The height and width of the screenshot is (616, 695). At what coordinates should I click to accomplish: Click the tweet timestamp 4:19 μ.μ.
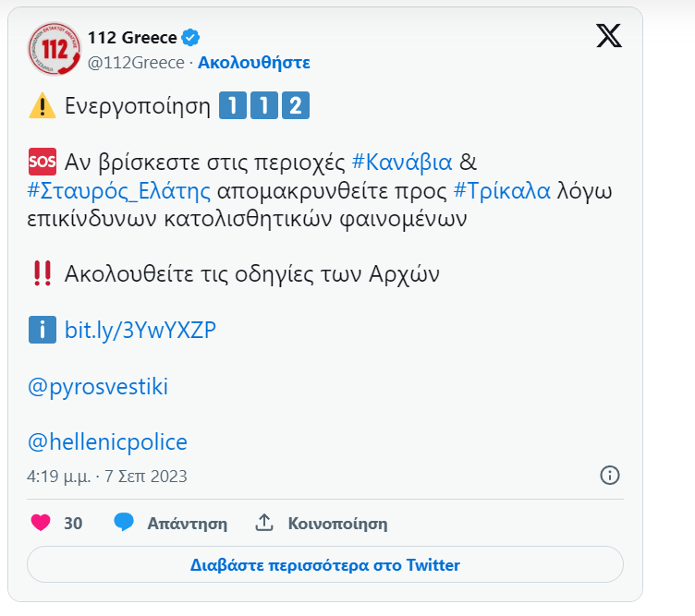(58, 477)
